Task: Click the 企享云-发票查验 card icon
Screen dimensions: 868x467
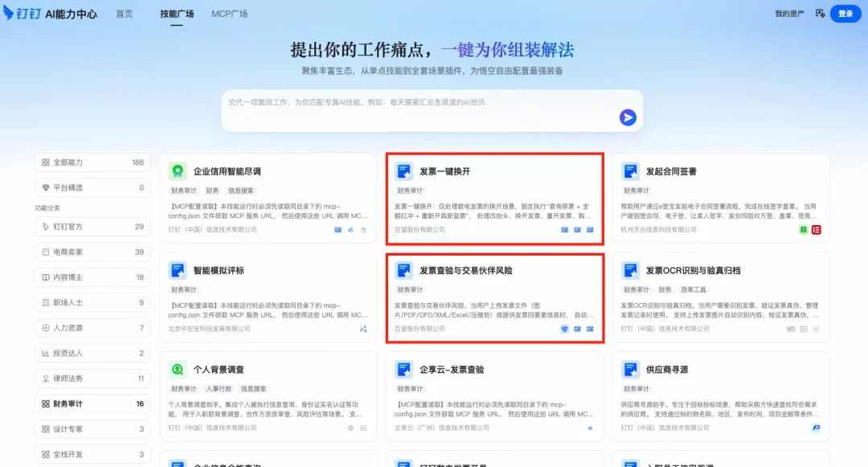Action: point(403,369)
